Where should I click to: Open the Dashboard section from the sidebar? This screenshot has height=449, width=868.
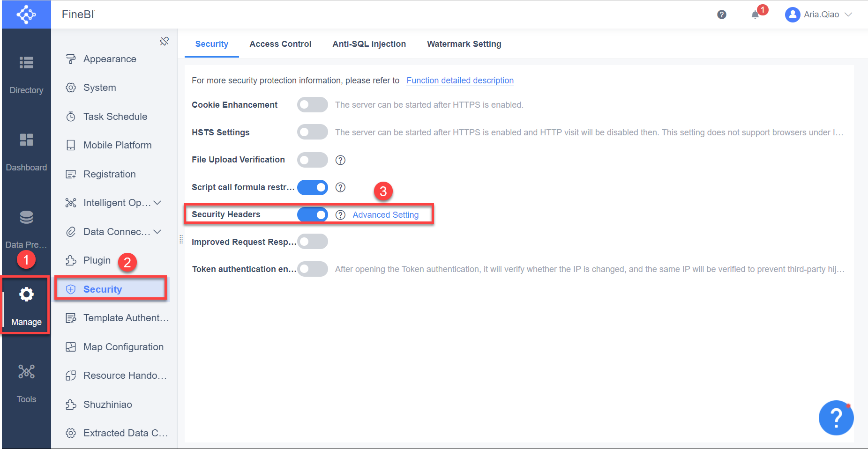click(26, 150)
